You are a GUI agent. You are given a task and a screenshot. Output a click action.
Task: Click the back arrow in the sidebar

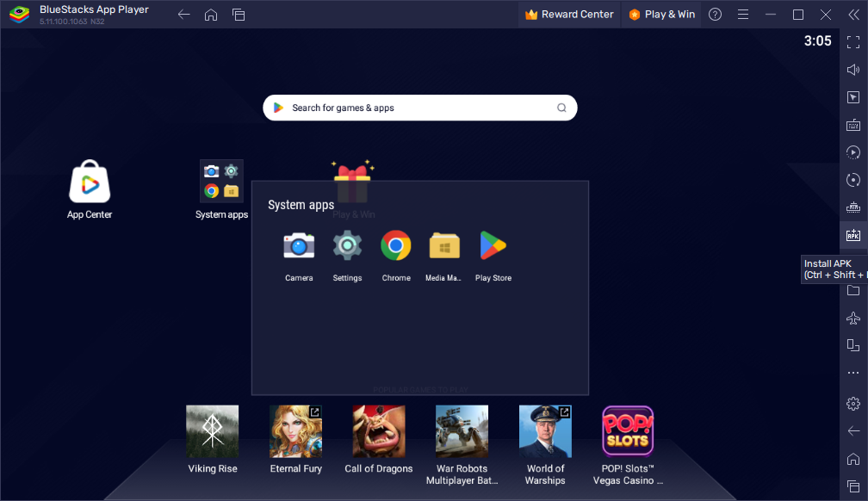tap(853, 431)
